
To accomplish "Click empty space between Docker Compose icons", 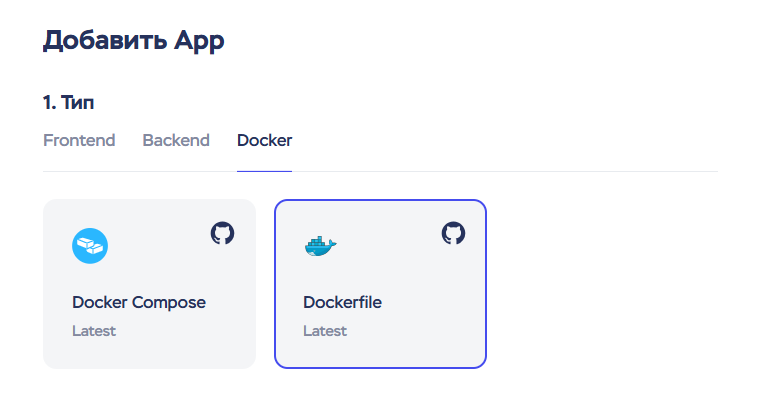I will pos(157,240).
